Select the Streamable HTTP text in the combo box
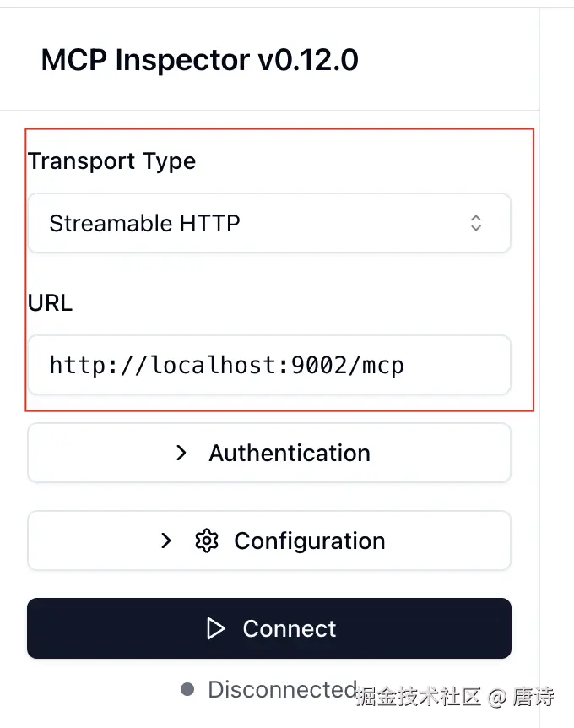Screen dimensions: 574x728 pos(144,223)
